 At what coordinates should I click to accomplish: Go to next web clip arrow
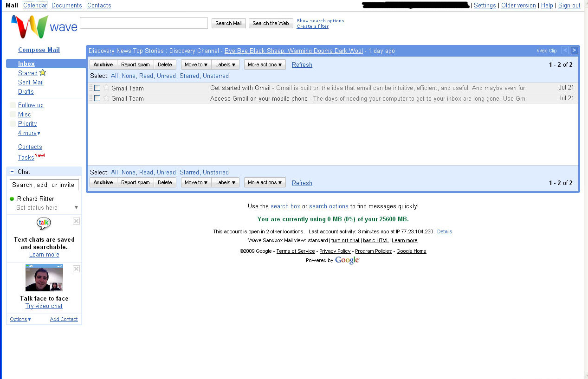(574, 50)
